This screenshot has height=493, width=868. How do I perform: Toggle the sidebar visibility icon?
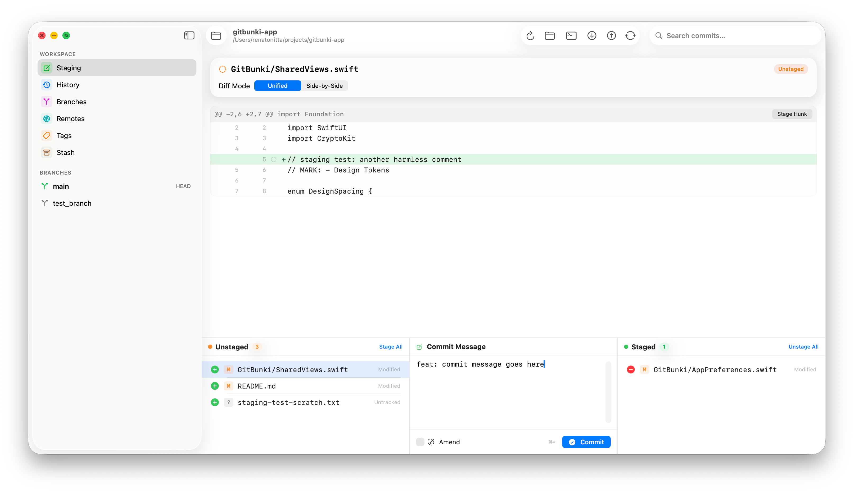189,35
